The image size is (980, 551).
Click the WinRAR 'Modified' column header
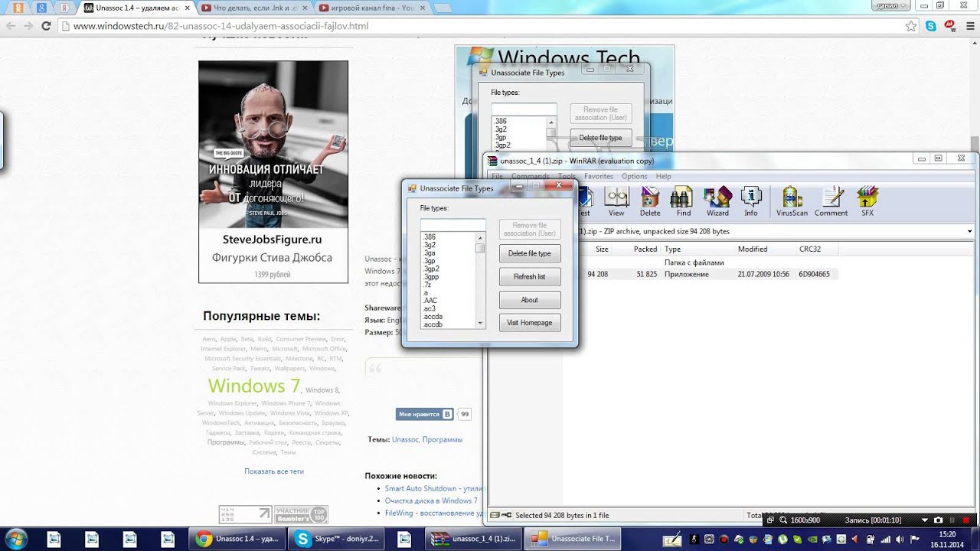click(753, 249)
